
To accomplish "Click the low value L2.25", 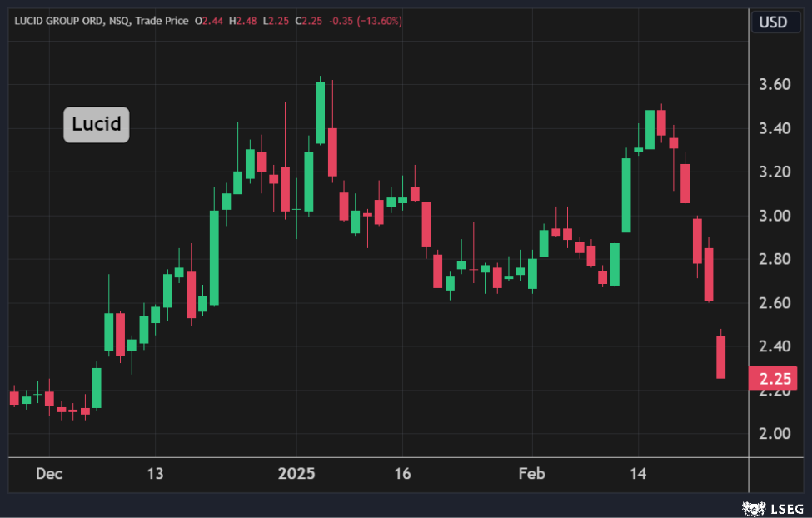I will (x=277, y=21).
